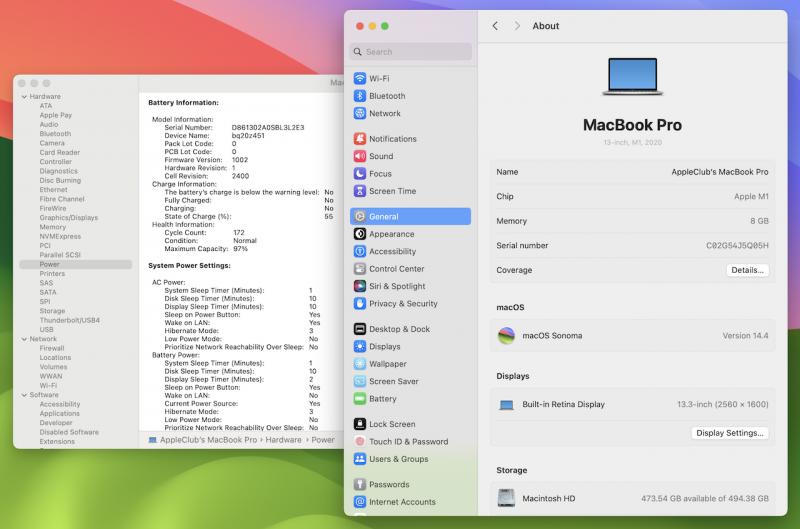Open the Network globe icon
Image resolution: width=800 pixels, height=529 pixels.
click(360, 113)
